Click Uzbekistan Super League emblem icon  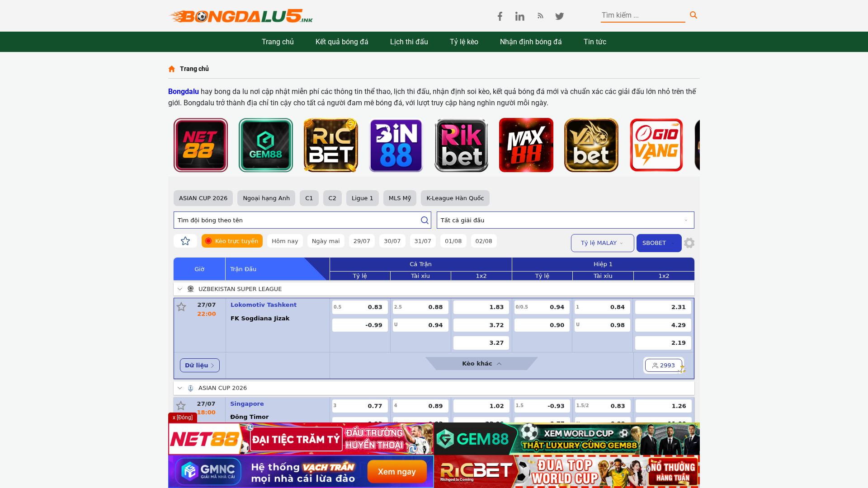tap(191, 289)
